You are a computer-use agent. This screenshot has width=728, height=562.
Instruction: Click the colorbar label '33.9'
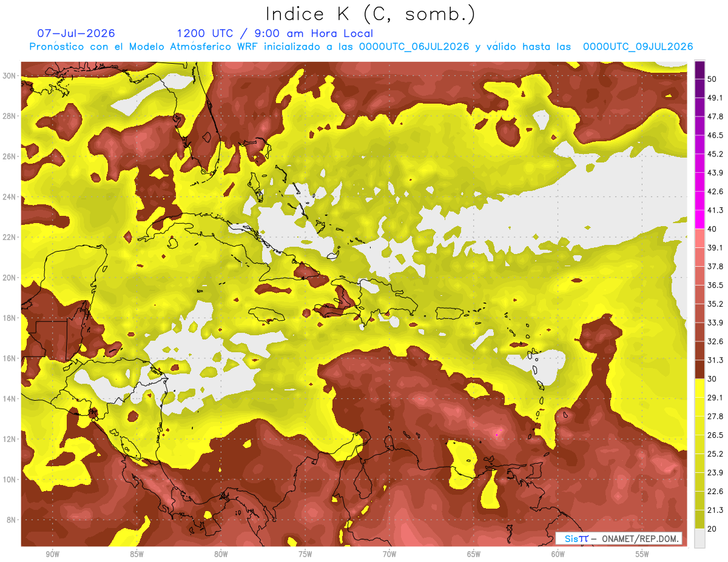click(x=715, y=323)
